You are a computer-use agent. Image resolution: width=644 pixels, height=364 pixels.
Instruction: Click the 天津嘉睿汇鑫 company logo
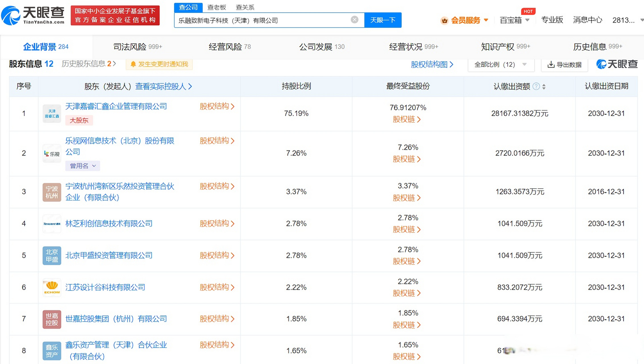click(x=52, y=113)
